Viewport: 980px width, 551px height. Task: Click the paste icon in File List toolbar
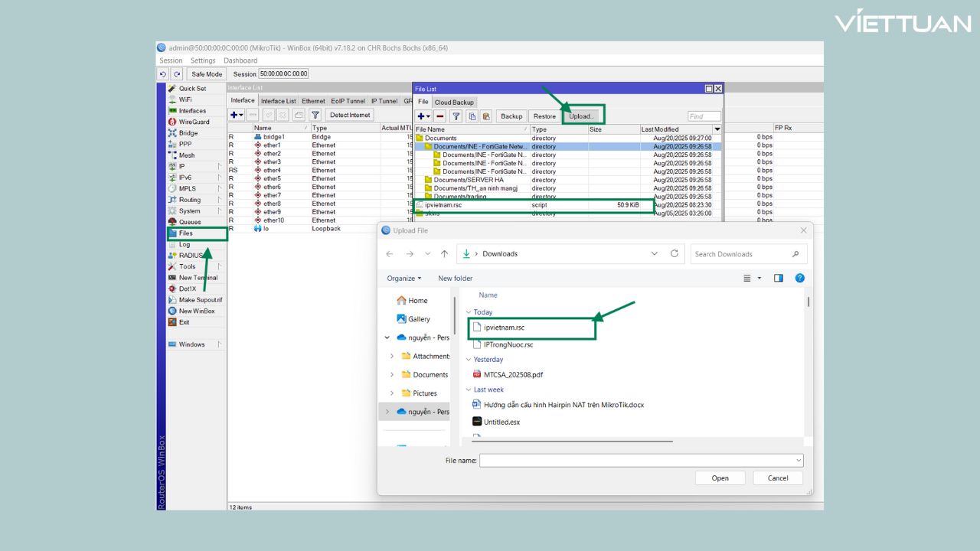tap(485, 116)
